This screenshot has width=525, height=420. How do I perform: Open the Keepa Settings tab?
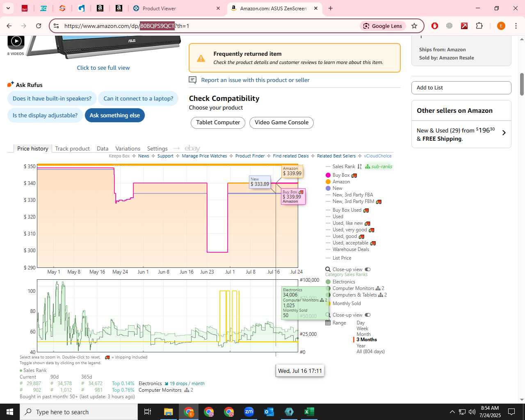pyautogui.click(x=157, y=148)
